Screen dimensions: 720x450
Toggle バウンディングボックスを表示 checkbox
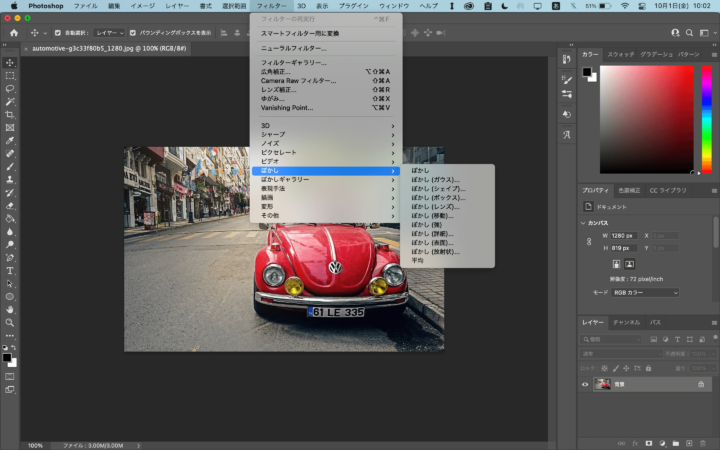click(x=133, y=33)
